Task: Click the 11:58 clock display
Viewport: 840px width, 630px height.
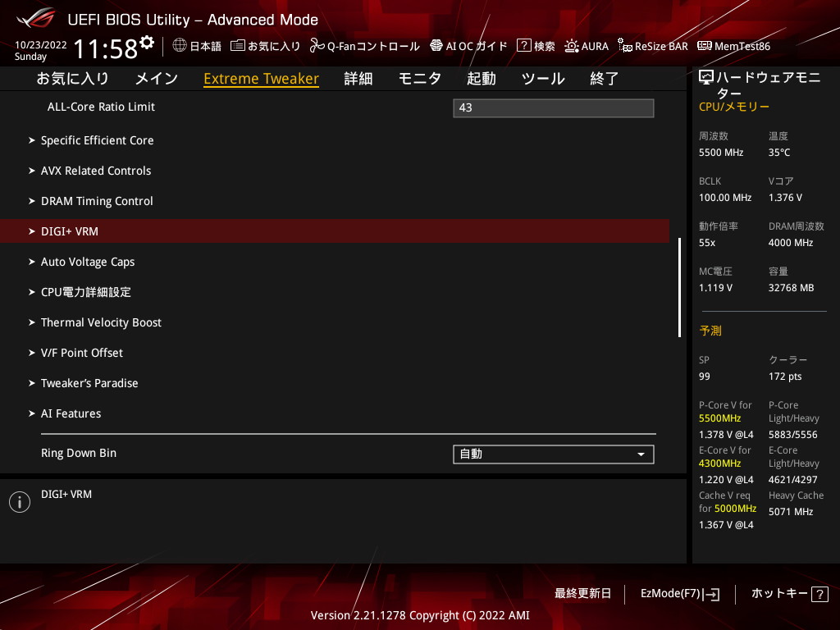Action: click(106, 49)
